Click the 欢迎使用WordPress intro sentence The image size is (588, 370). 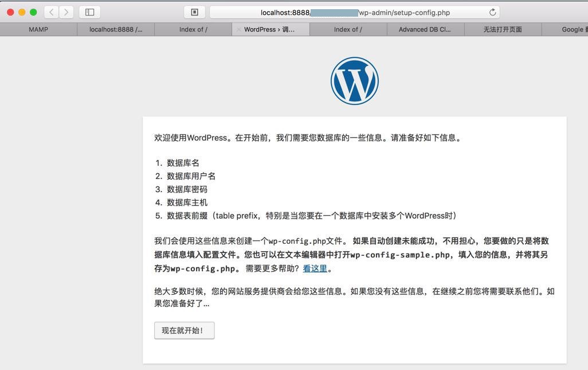click(308, 138)
